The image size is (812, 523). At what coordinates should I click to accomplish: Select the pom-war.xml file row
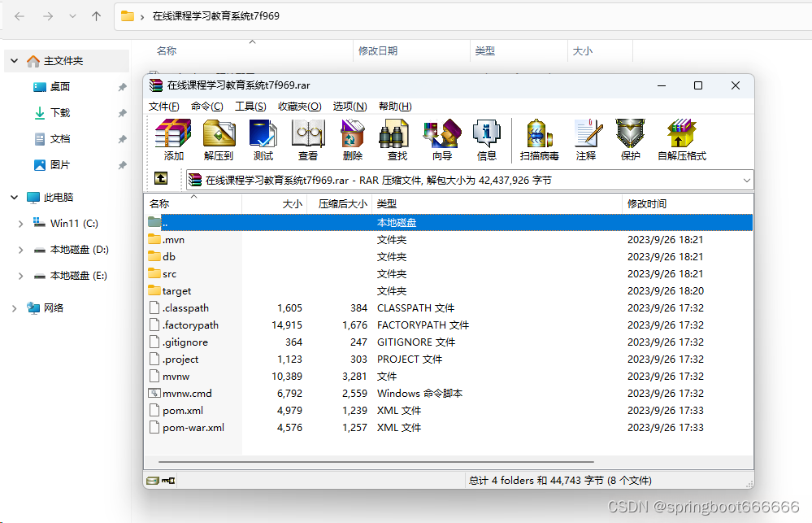[x=449, y=428]
